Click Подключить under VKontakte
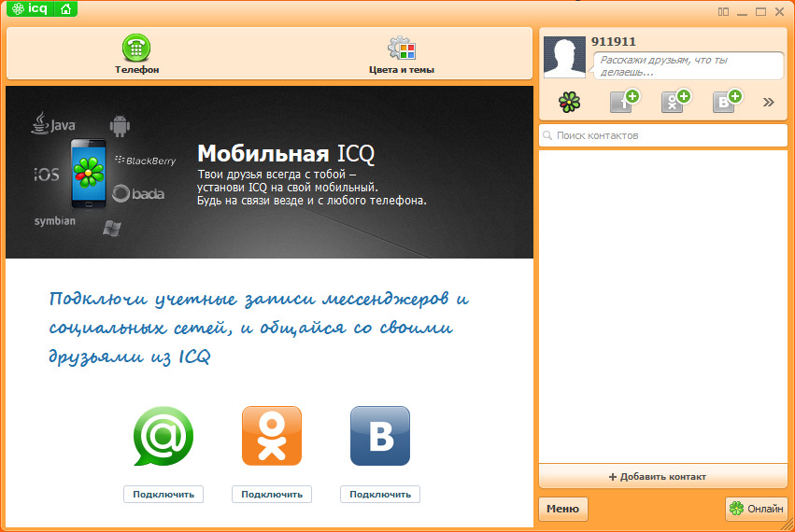Screen dimensions: 795x532 click(x=380, y=494)
